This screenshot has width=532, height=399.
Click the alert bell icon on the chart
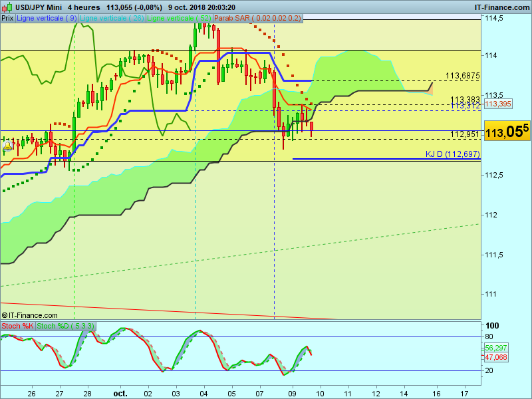click(x=7, y=146)
